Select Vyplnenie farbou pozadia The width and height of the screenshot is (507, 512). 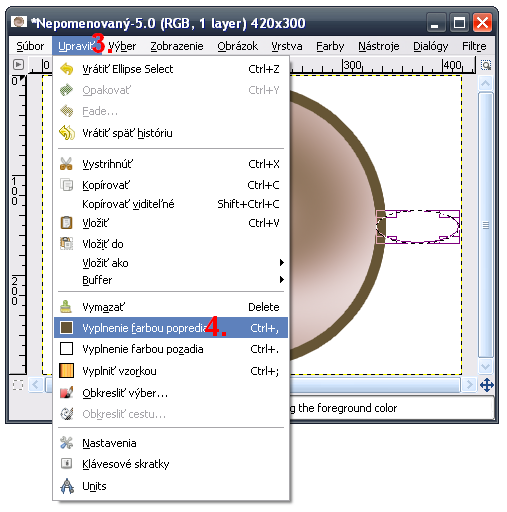coord(171,349)
